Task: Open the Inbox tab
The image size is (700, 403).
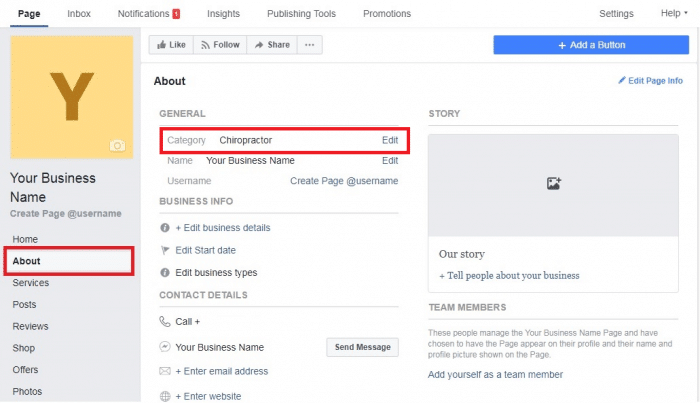Action: 79,14
